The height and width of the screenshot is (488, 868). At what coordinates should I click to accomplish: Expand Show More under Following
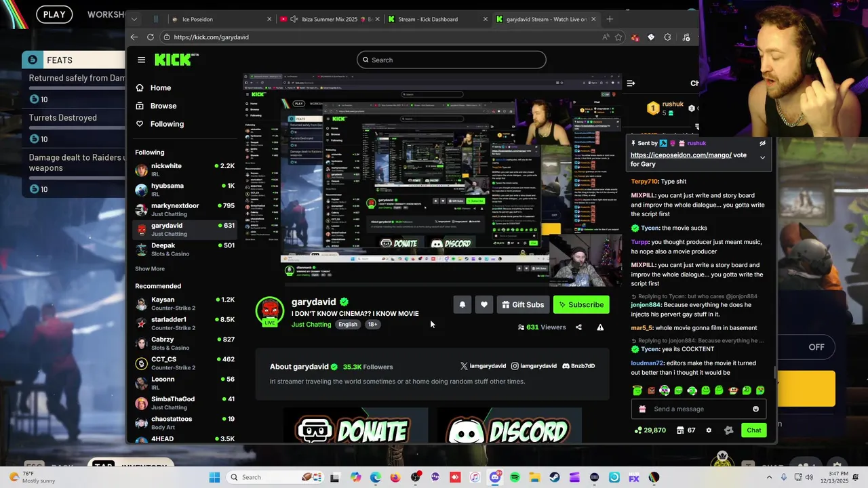150,269
